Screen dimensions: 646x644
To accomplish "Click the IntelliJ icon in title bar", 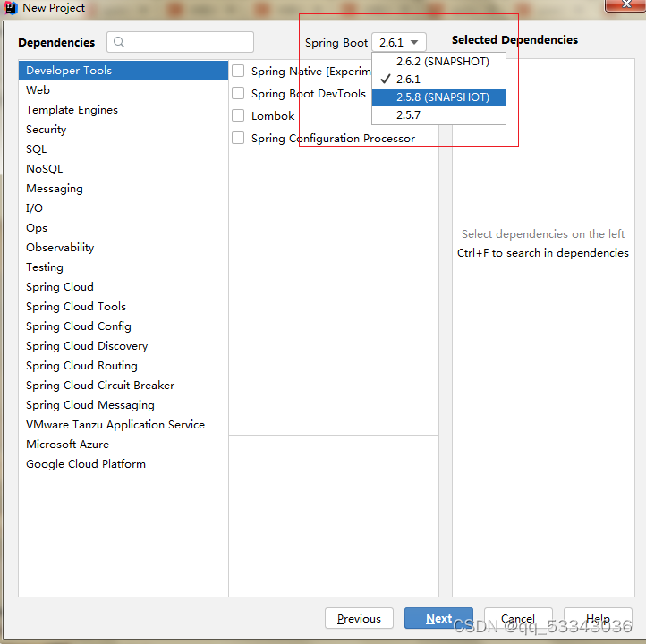I will pyautogui.click(x=11, y=7).
